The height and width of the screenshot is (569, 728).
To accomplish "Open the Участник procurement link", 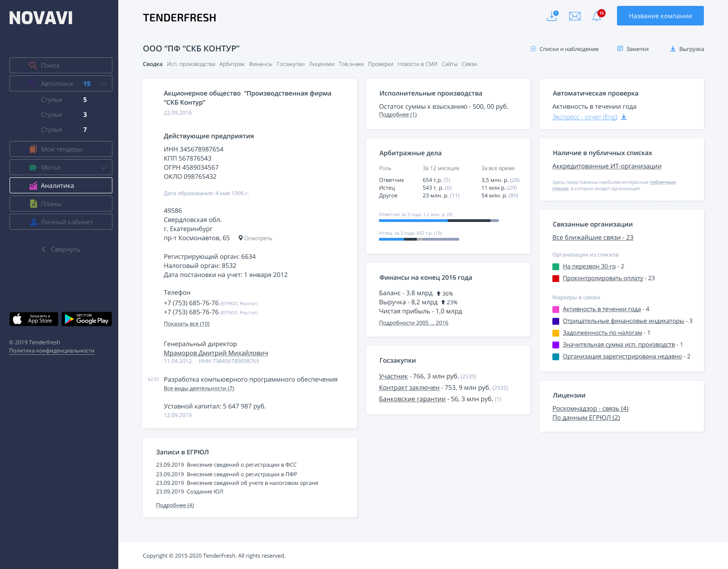I will tap(393, 376).
